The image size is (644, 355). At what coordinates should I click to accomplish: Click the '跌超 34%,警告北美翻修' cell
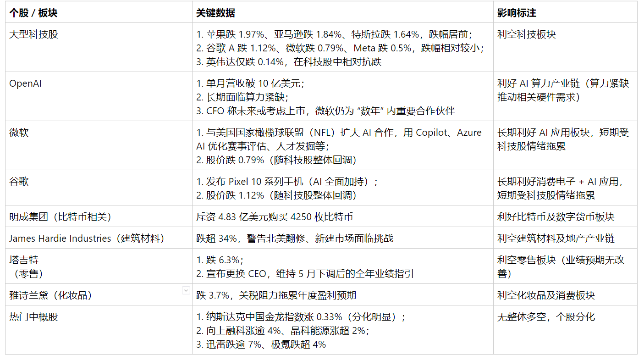pos(343,238)
